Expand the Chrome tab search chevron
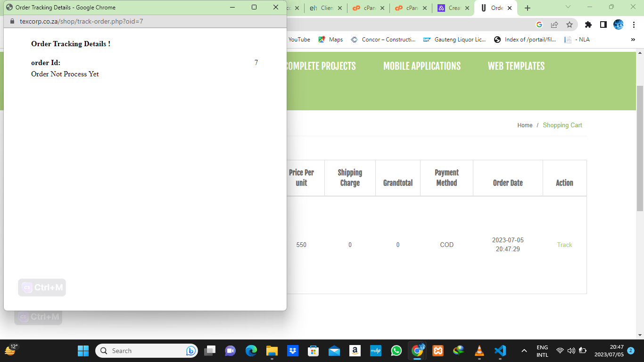This screenshot has width=644, height=362. [x=568, y=7]
